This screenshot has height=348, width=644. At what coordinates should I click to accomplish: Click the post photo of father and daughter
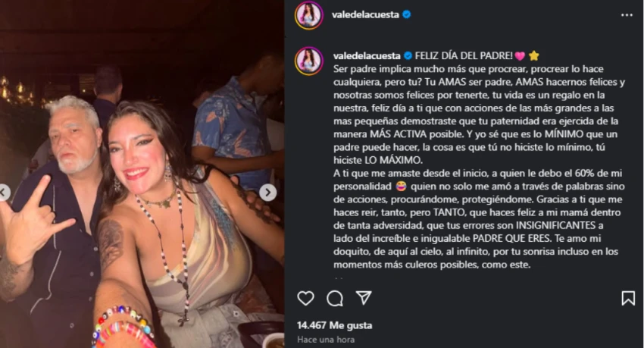click(x=142, y=174)
